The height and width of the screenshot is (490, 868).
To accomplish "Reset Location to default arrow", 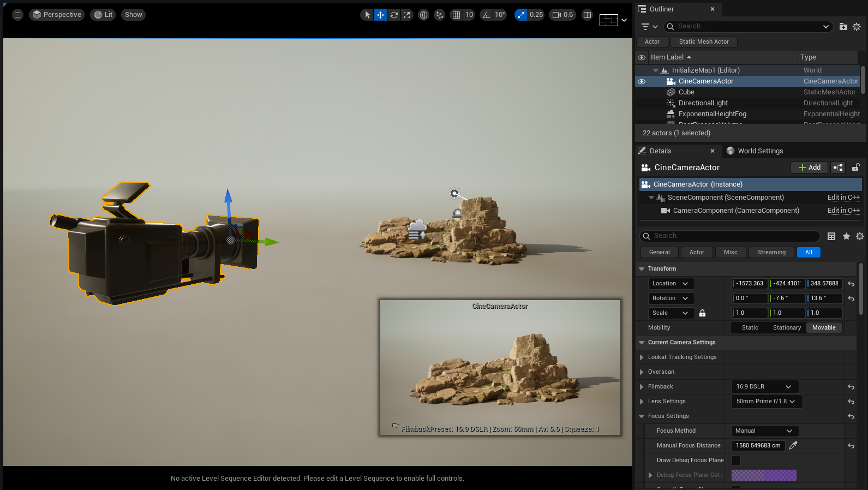I will [851, 284].
